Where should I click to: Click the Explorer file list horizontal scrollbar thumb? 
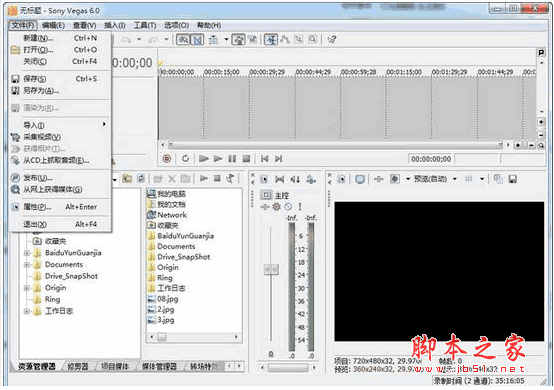pos(161,337)
